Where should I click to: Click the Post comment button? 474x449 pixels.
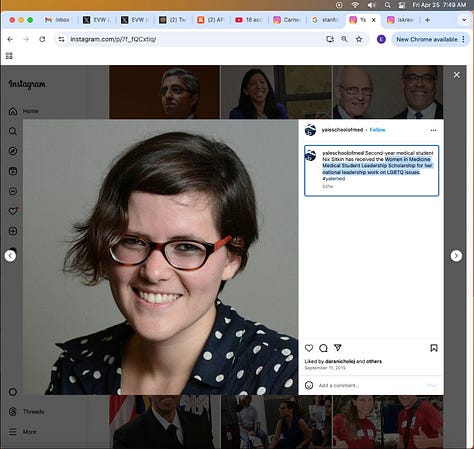pyautogui.click(x=432, y=385)
